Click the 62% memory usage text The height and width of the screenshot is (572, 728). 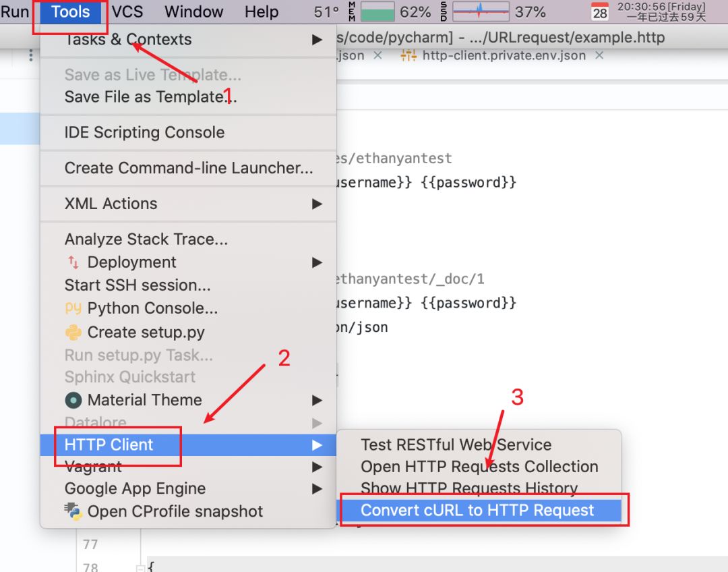pos(415,11)
